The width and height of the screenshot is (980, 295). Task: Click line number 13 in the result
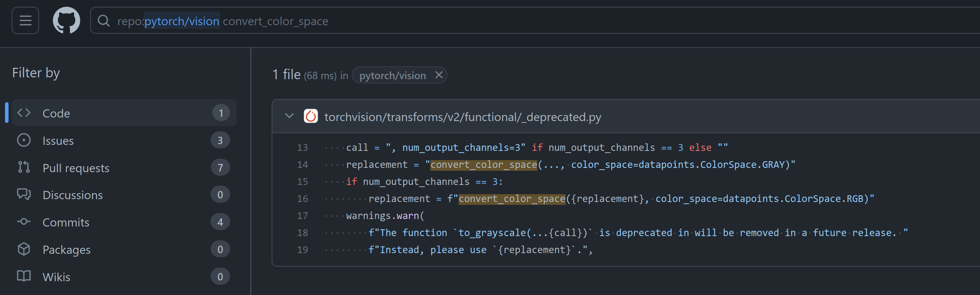pyautogui.click(x=303, y=148)
